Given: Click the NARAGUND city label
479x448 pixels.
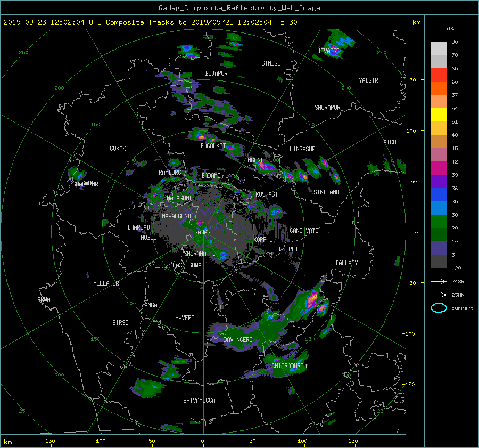Looking at the screenshot, I should 180,198.
